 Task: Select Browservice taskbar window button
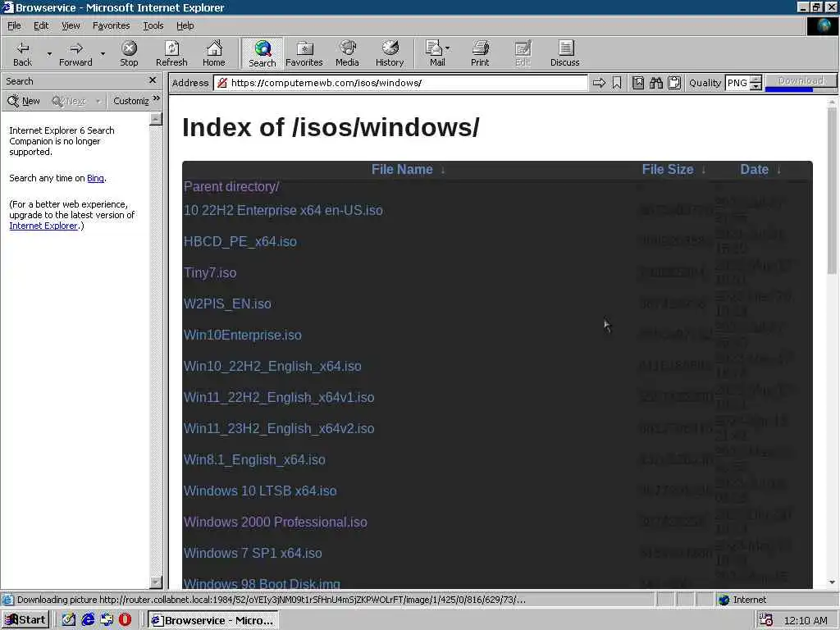pyautogui.click(x=212, y=620)
